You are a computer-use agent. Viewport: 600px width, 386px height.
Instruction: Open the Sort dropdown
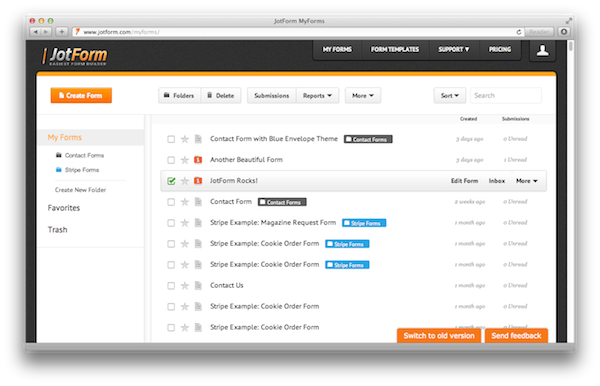pyautogui.click(x=450, y=96)
